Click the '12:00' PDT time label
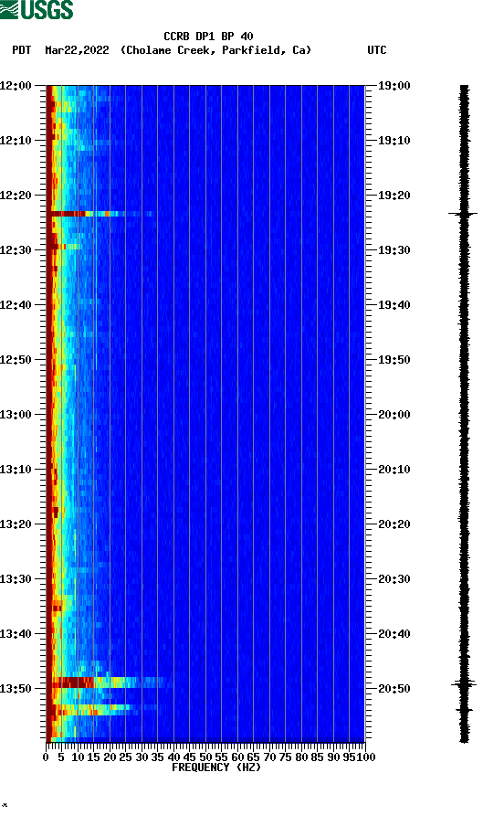The height and width of the screenshot is (815, 504). 16,86
